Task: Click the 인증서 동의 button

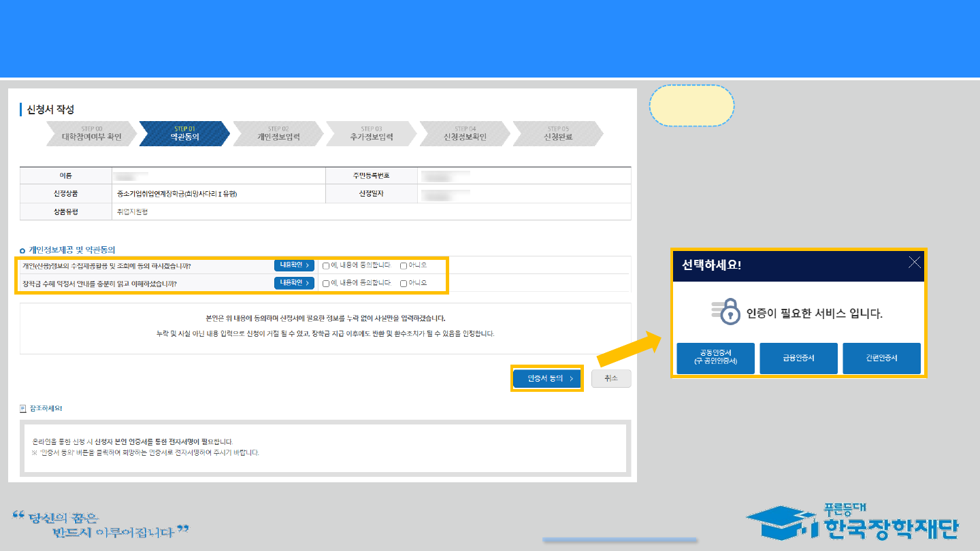Action: 546,379
